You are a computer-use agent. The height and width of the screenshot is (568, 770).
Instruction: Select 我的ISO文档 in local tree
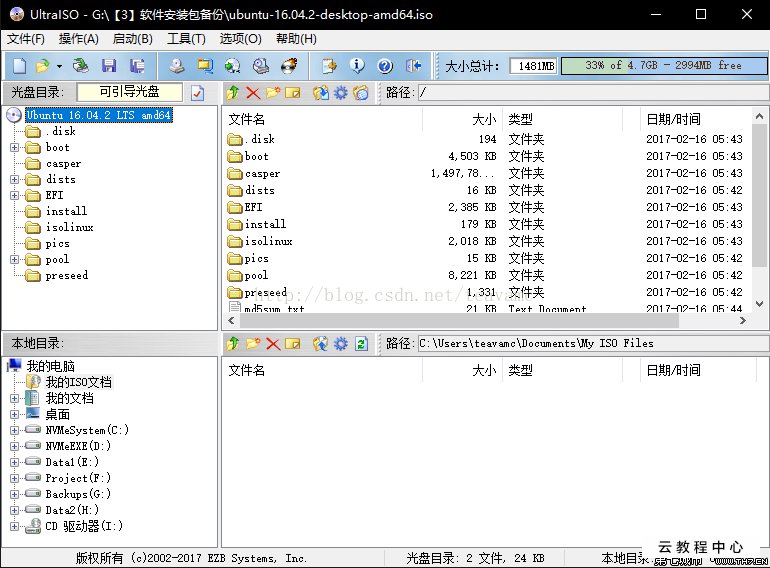point(79,382)
